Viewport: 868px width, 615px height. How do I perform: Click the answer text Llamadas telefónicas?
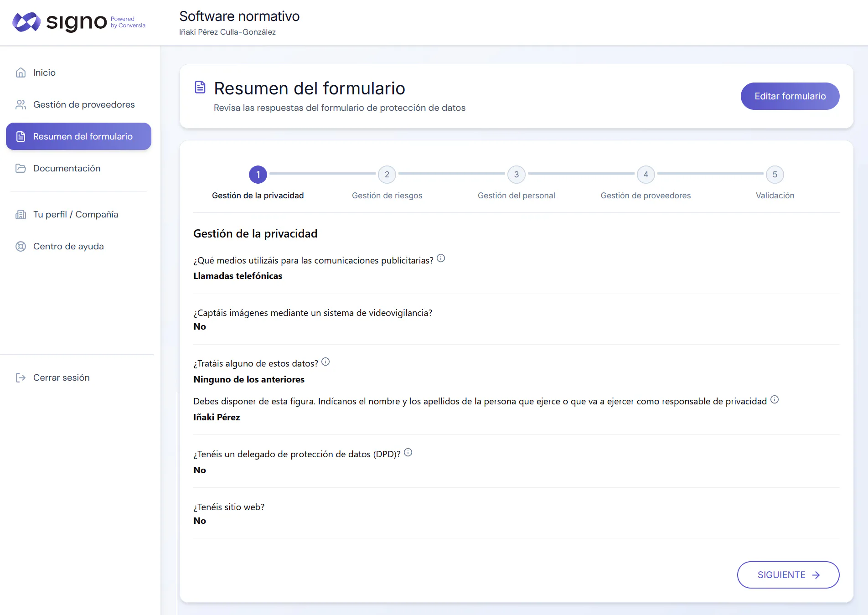(238, 276)
